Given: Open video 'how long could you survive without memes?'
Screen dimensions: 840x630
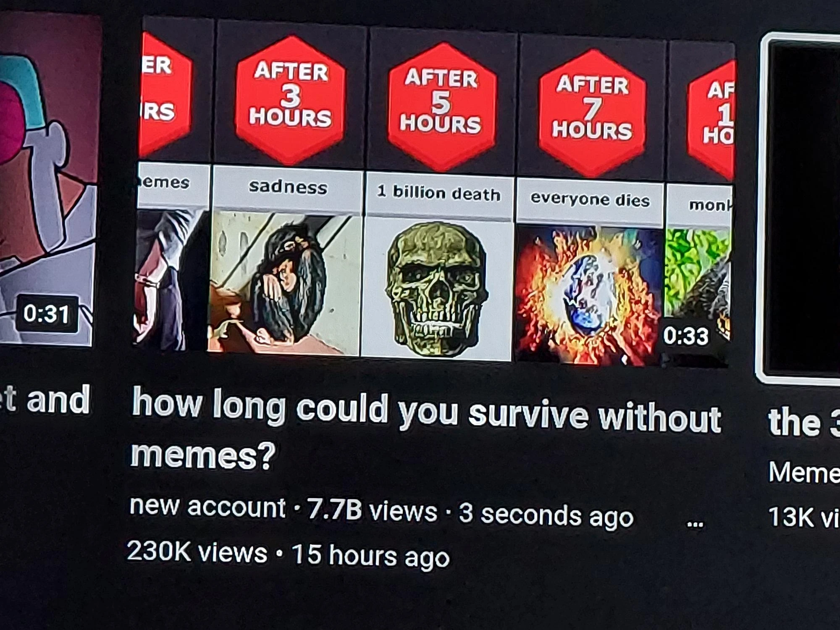Looking at the screenshot, I should (x=426, y=428).
